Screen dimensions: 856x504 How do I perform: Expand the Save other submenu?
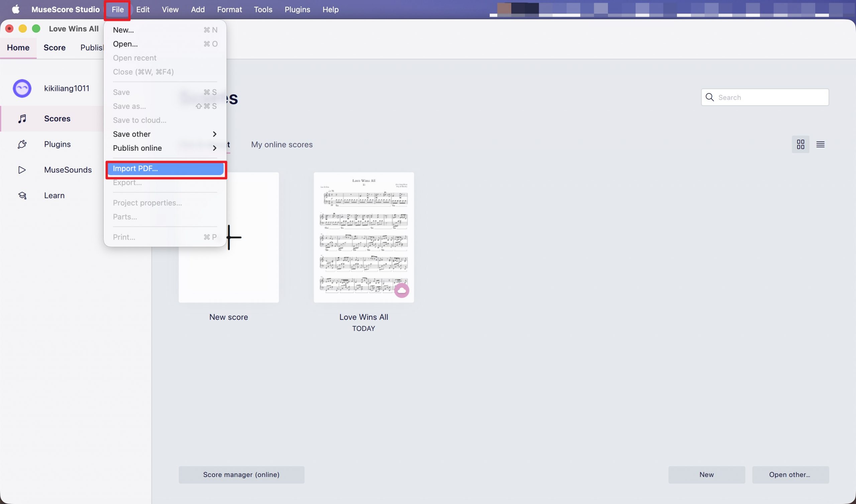(165, 134)
